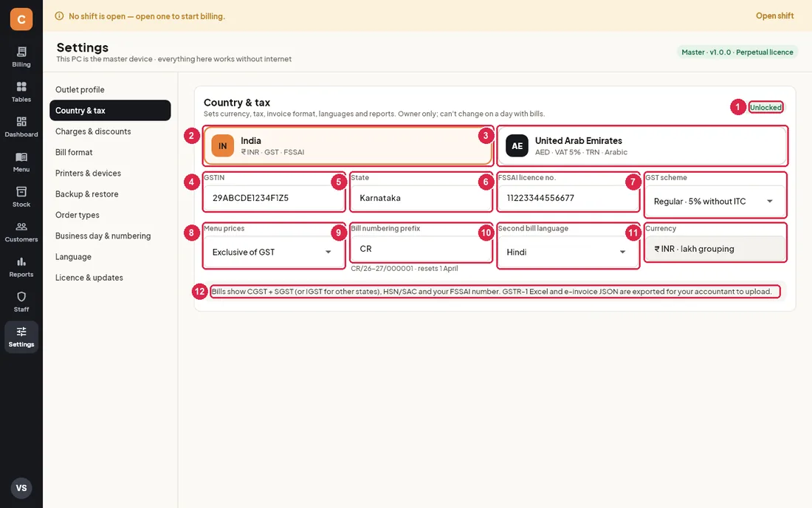Viewport: 812px width, 508px height.
Task: Click the Settings sliders icon
Action: (x=21, y=332)
